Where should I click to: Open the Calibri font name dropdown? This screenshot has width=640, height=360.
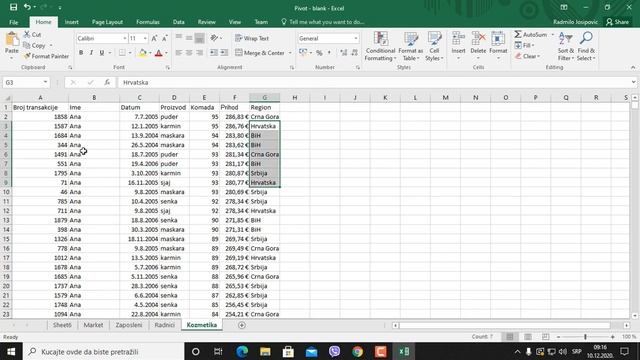tap(124, 38)
